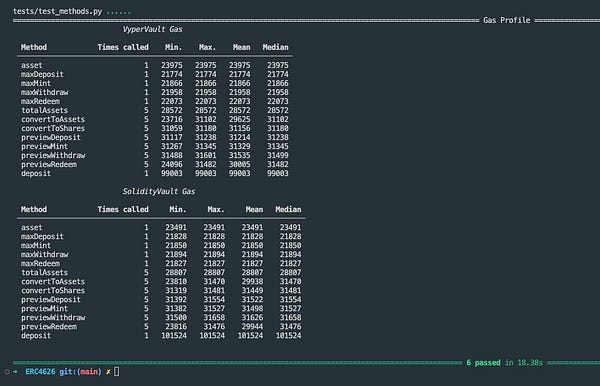600x386 pixels.
Task: Click 'Max.' header in SolidityVault table
Action: [216, 210]
